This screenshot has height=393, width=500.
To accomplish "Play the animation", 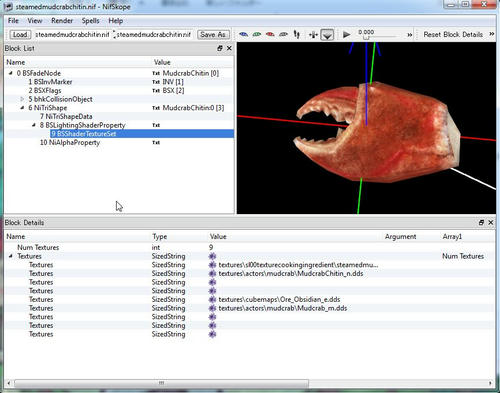I will [x=346, y=34].
